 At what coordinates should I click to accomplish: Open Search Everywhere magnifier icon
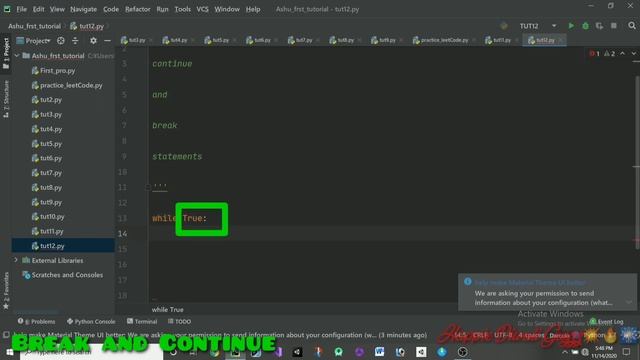(x=632, y=26)
